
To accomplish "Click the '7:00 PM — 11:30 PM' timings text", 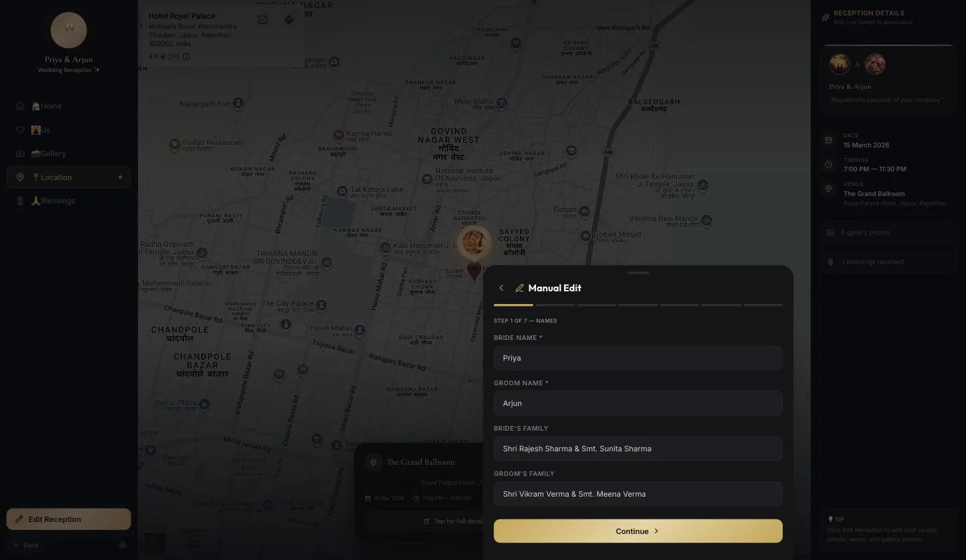I will click(x=875, y=169).
